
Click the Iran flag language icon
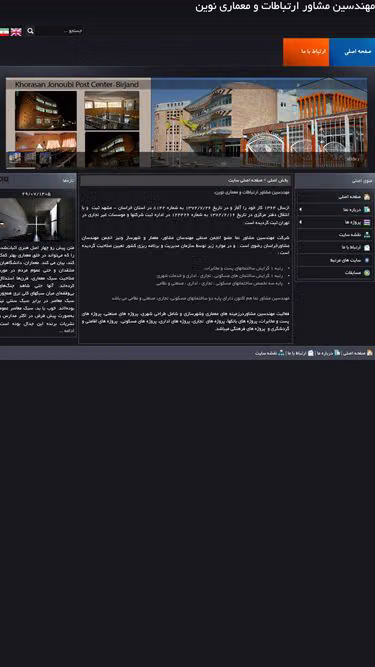(x=4, y=32)
